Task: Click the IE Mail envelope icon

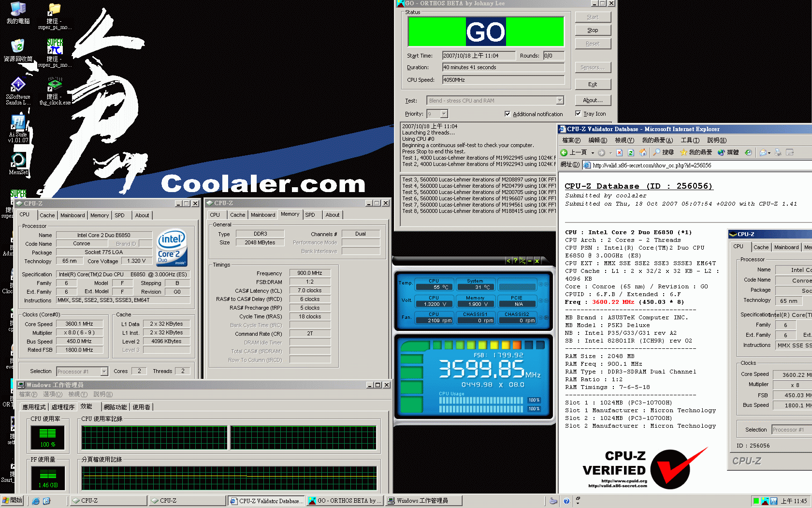Action: pos(763,152)
